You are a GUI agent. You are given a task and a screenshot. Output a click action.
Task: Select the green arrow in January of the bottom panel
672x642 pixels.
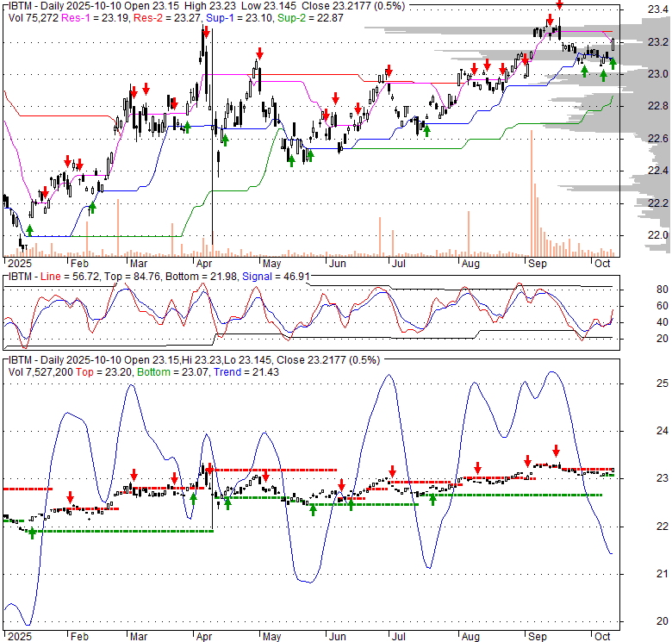[x=33, y=533]
